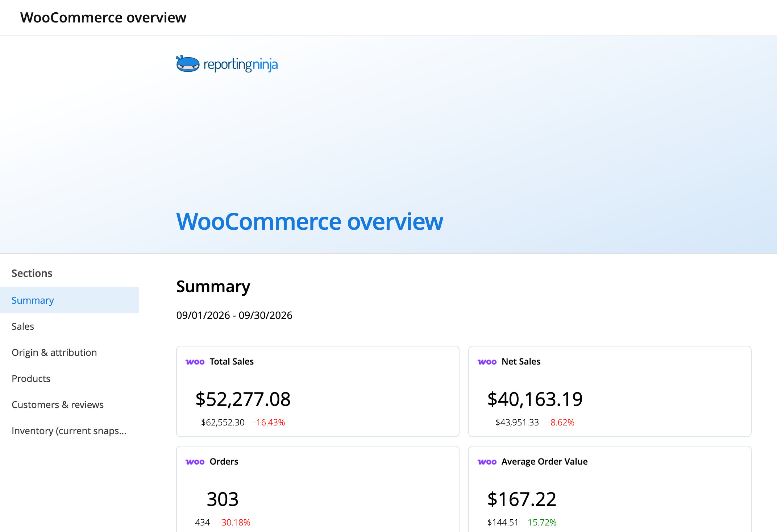
Task: Go to the Sales section
Action: tap(70, 326)
